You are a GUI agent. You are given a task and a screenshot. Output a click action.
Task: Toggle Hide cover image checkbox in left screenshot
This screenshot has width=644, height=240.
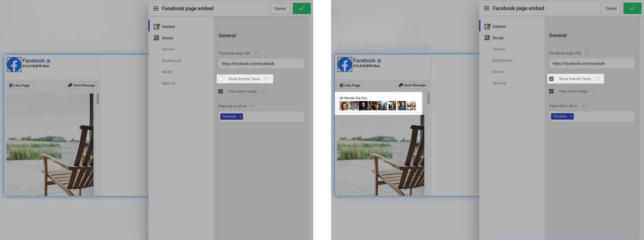221,91
